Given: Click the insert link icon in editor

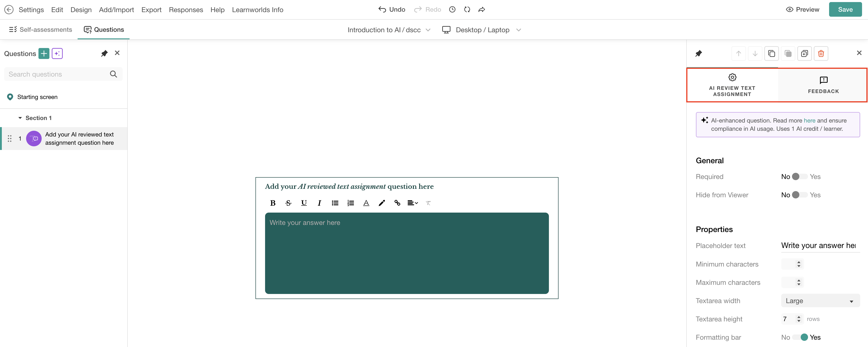Looking at the screenshot, I should [x=397, y=203].
